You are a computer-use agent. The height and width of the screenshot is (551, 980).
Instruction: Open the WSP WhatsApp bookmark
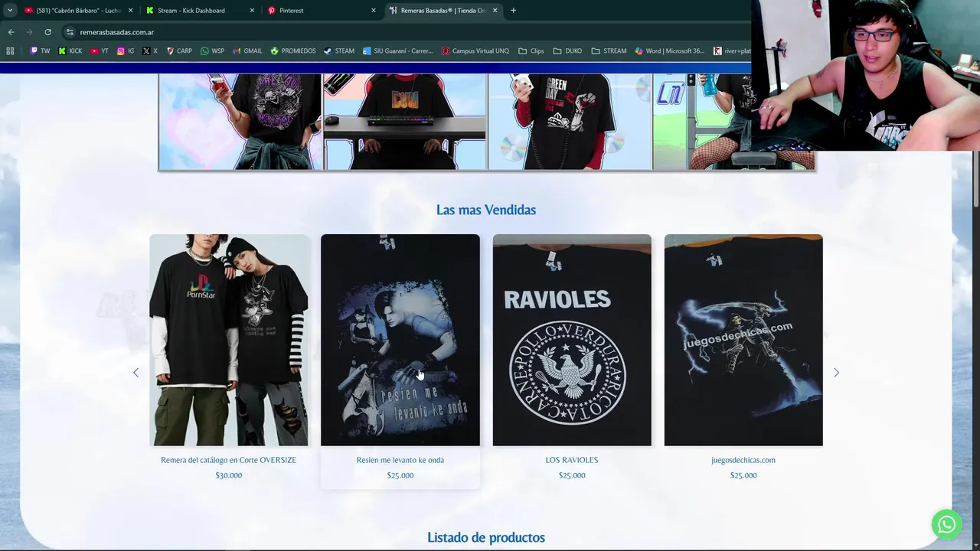pos(212,51)
